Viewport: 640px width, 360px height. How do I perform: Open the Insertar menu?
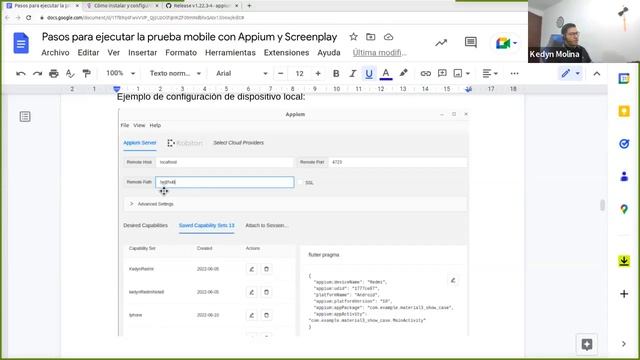(x=142, y=53)
